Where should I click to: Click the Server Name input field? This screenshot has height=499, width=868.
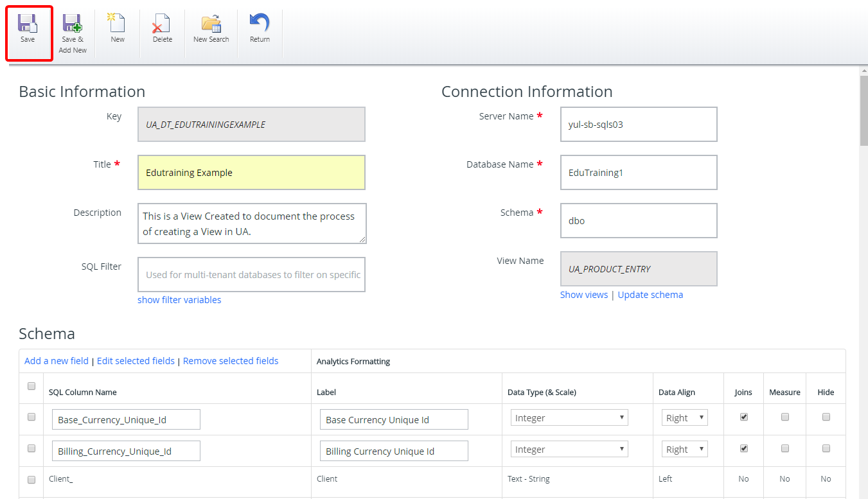pyautogui.click(x=639, y=124)
